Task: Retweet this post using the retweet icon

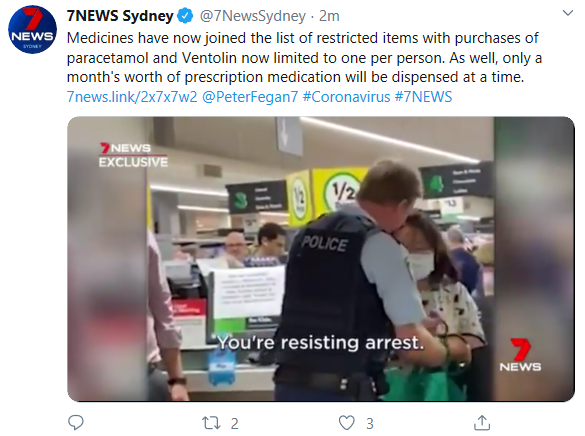Action: pyautogui.click(x=210, y=423)
